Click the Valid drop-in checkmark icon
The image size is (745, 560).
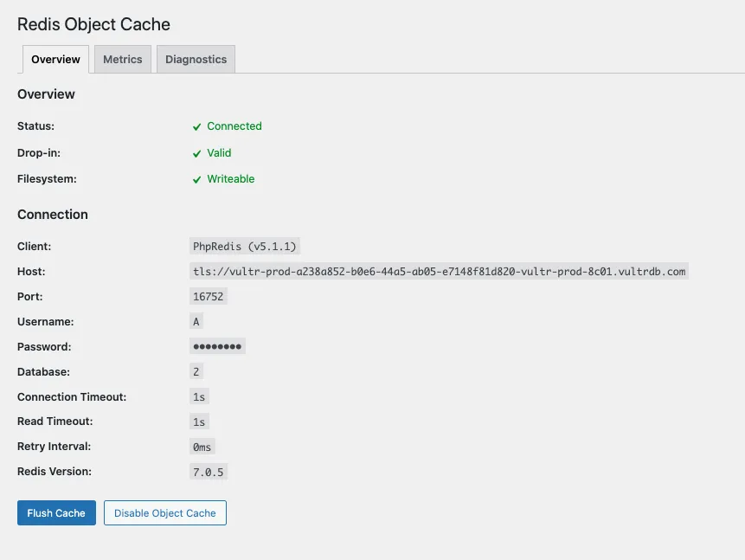(196, 153)
